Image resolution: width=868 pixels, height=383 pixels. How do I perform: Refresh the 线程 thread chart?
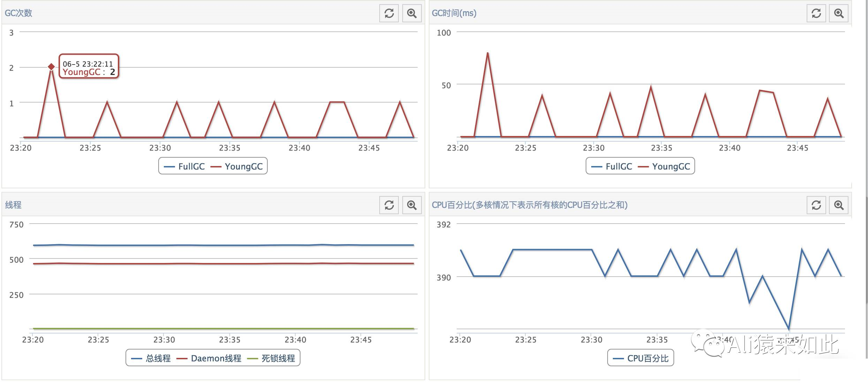click(389, 205)
